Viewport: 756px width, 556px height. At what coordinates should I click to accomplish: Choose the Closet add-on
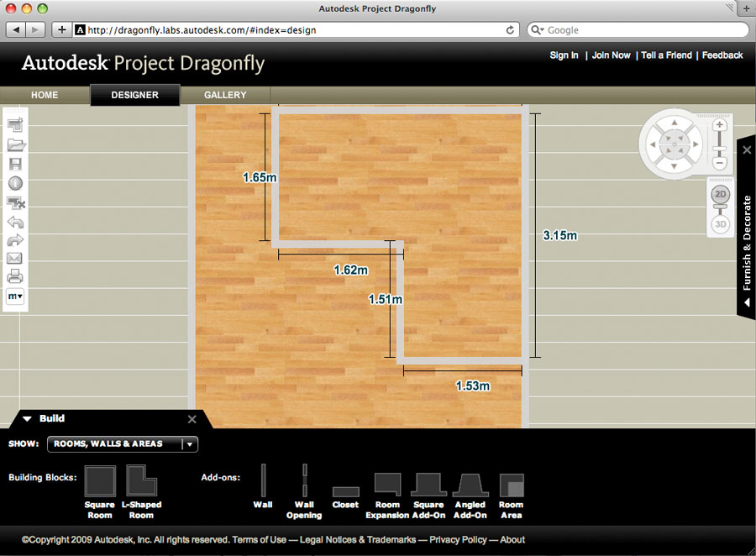pyautogui.click(x=346, y=497)
